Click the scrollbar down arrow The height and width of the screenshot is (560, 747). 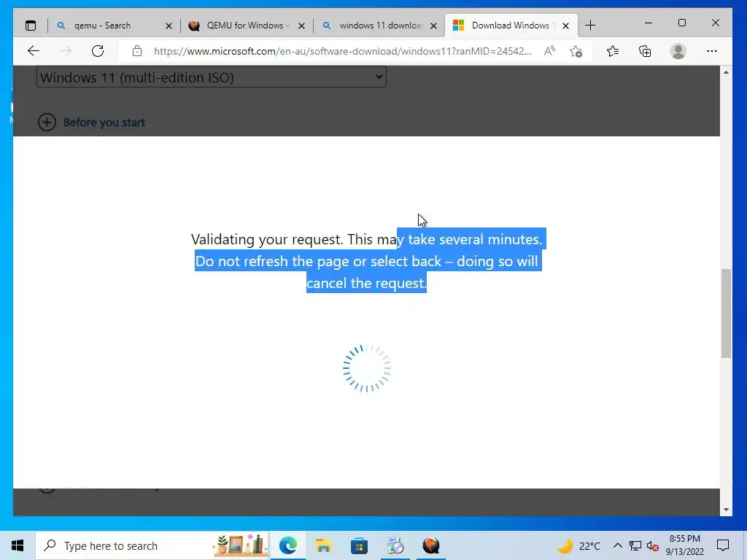pyautogui.click(x=726, y=510)
